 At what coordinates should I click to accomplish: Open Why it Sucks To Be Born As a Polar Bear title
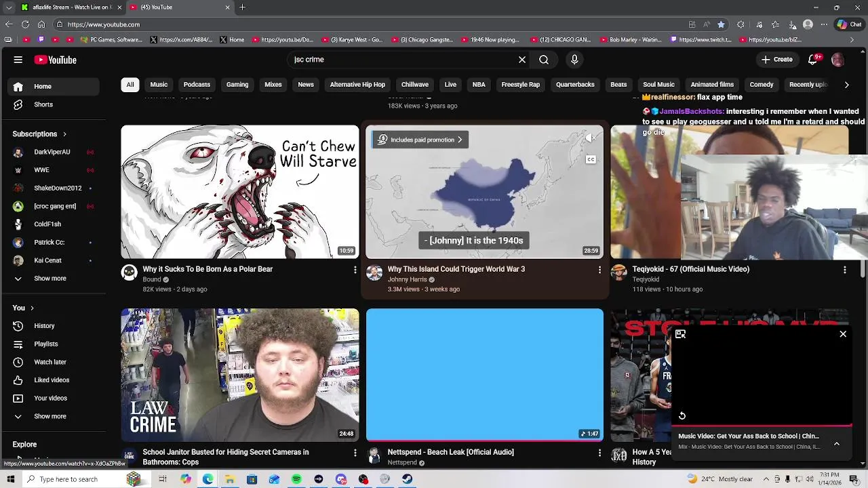[208, 269]
